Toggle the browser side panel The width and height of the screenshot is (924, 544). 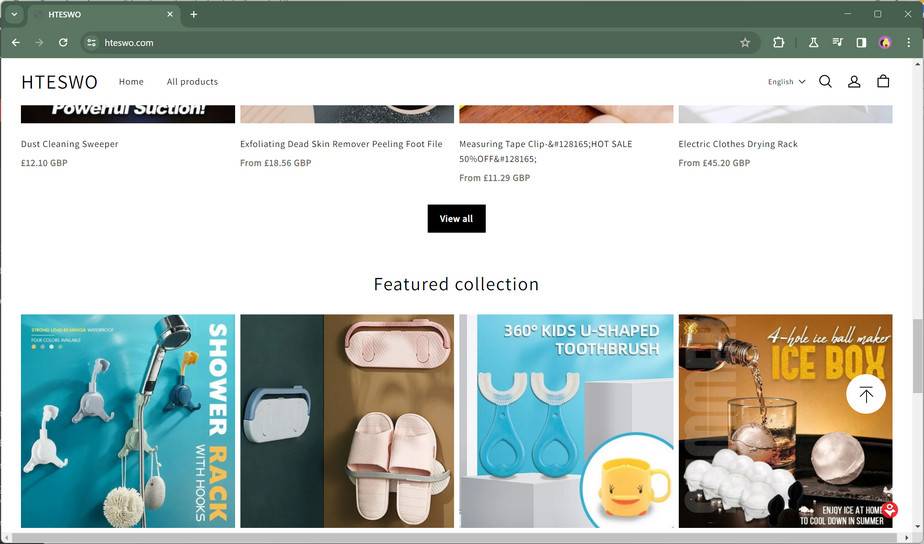coord(861,43)
